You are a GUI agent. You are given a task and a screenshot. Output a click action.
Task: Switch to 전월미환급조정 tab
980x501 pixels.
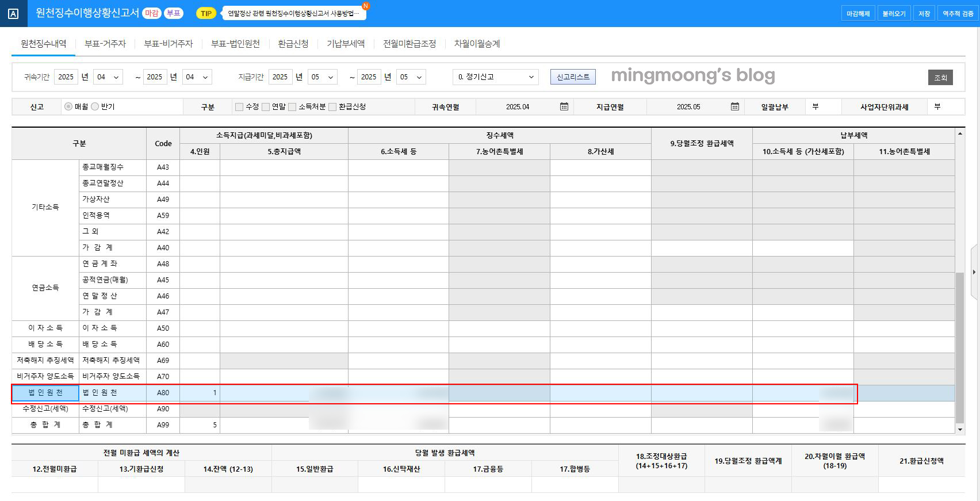pos(409,44)
